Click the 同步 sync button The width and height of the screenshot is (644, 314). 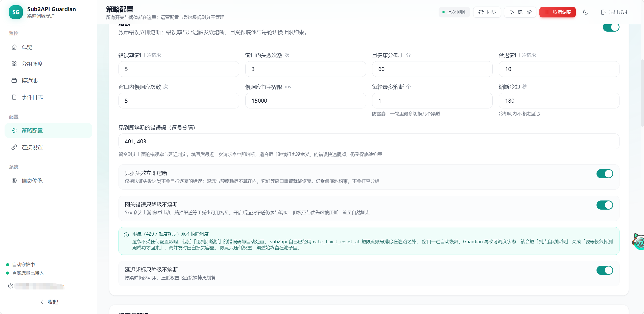pos(487,12)
